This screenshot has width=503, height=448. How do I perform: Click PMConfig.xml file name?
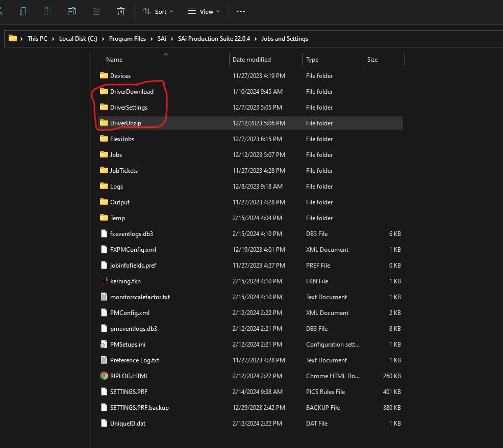tap(130, 313)
